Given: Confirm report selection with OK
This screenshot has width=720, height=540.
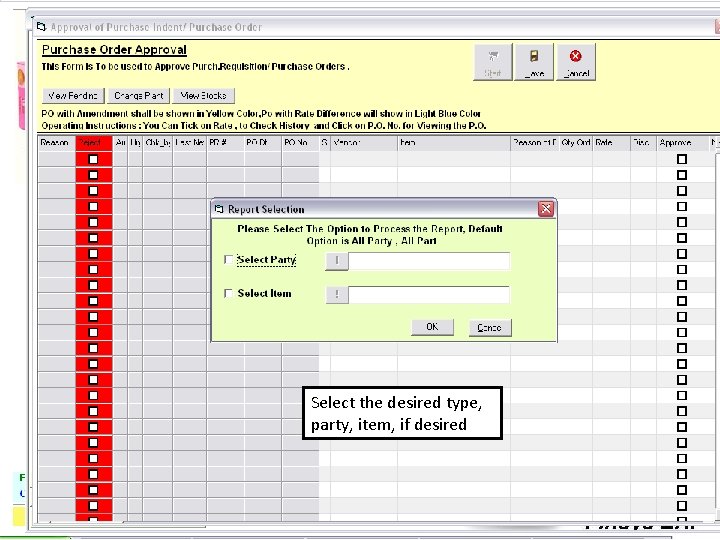Looking at the screenshot, I should tap(432, 327).
